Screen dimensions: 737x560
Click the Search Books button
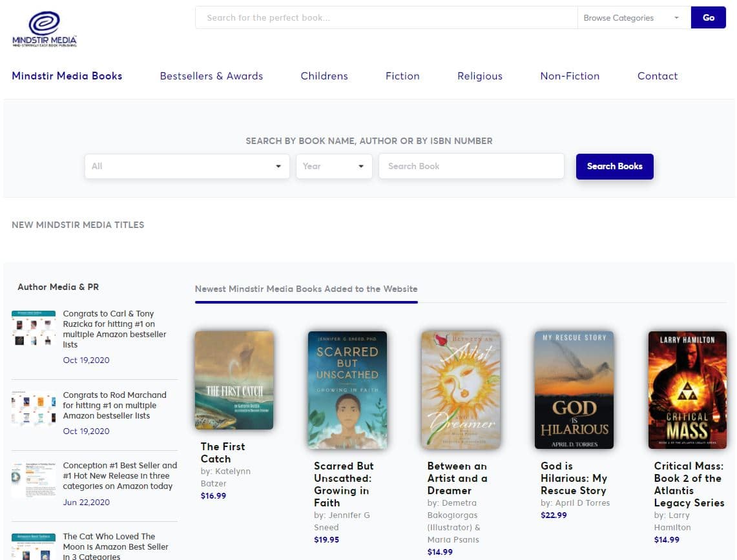click(x=615, y=166)
